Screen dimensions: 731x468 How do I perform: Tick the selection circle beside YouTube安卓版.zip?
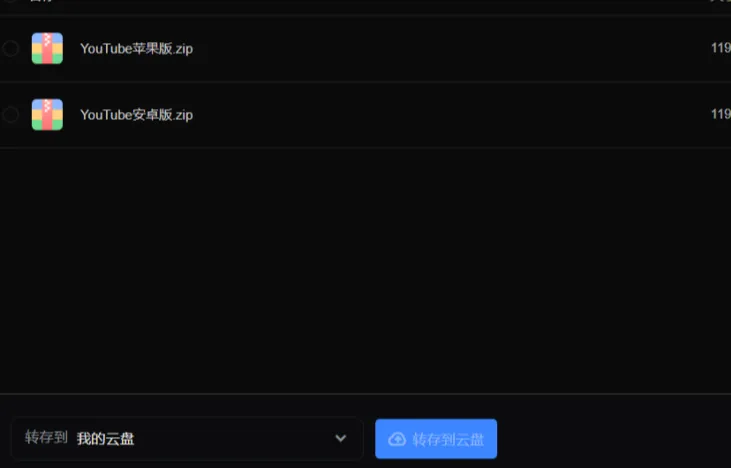pyautogui.click(x=10, y=114)
